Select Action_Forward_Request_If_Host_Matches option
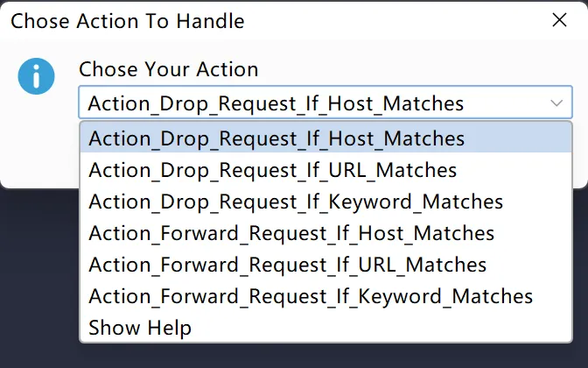 [x=291, y=233]
